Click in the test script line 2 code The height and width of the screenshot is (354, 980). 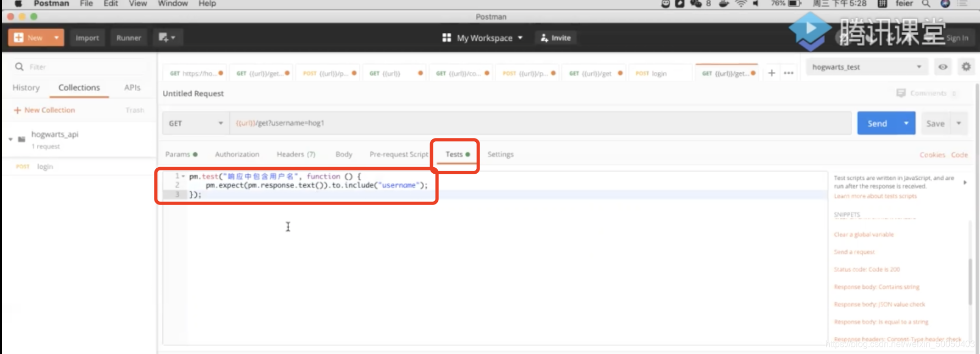pos(316,185)
